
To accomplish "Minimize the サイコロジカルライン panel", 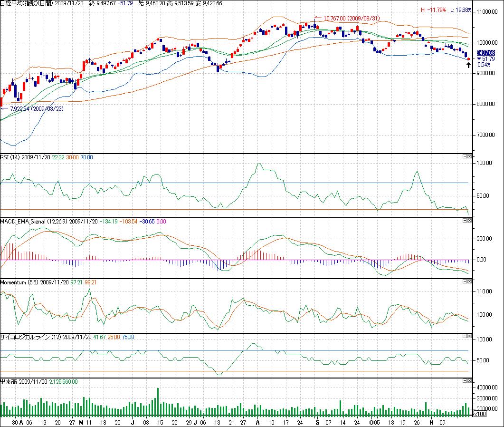I will tap(465, 336).
